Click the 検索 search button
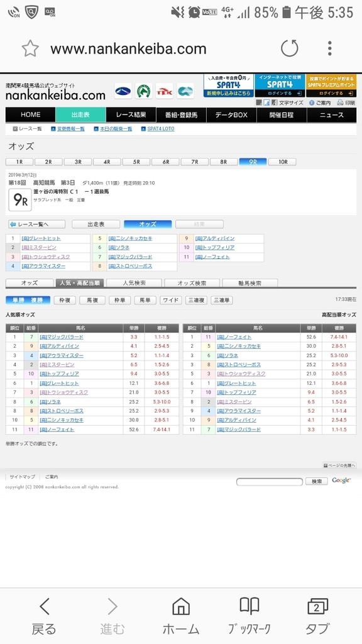362x644 pixels. (x=316, y=481)
